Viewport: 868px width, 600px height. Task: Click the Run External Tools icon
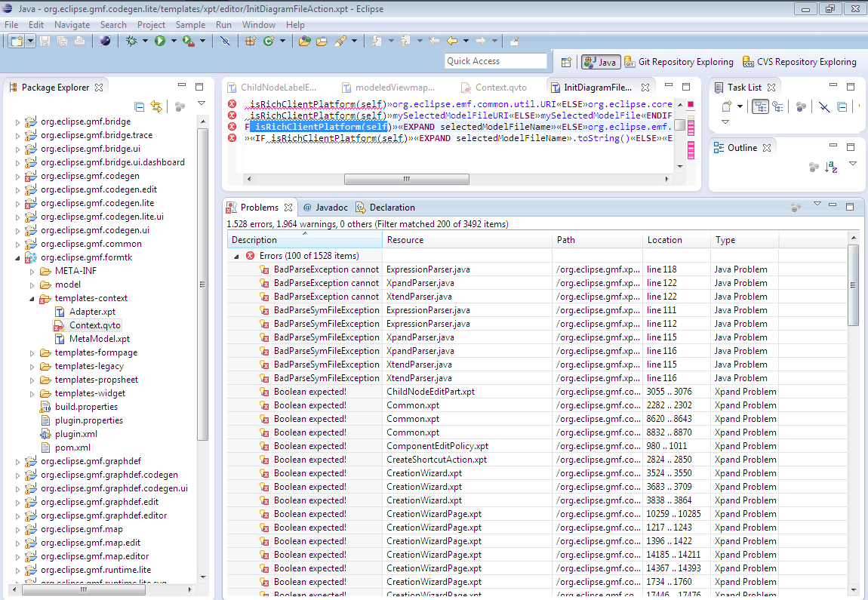coord(188,41)
